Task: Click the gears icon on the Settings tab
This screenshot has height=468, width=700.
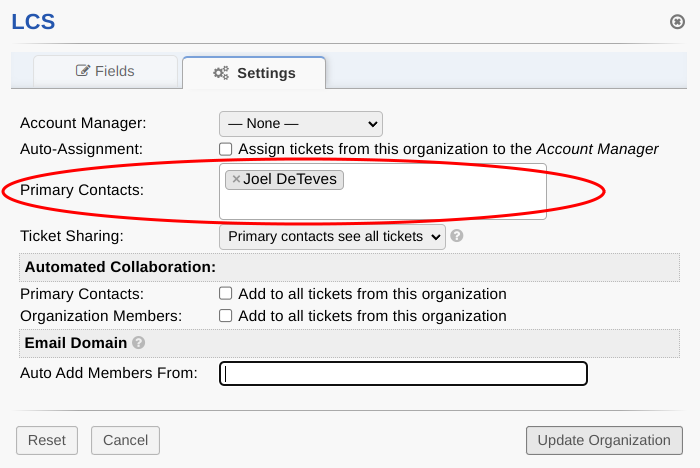Action: click(221, 73)
